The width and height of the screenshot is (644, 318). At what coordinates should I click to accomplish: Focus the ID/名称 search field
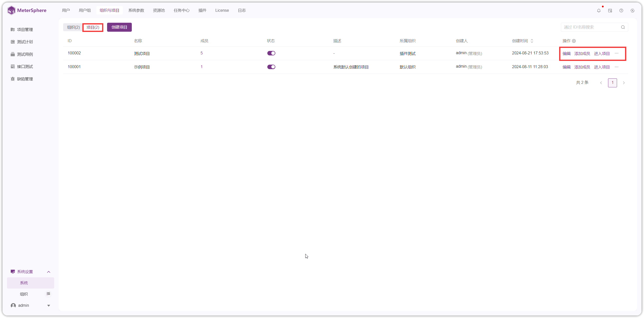pos(591,27)
